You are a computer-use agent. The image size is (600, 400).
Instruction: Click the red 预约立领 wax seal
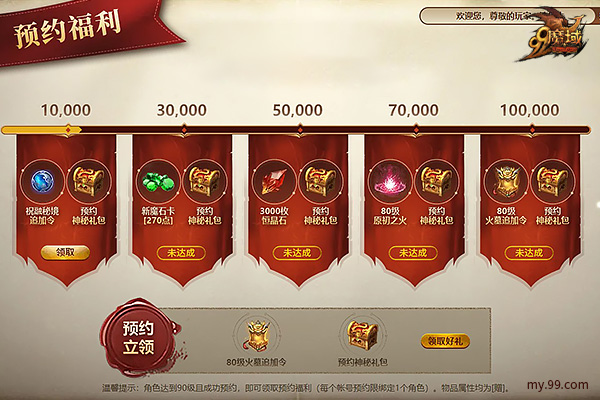(139, 338)
